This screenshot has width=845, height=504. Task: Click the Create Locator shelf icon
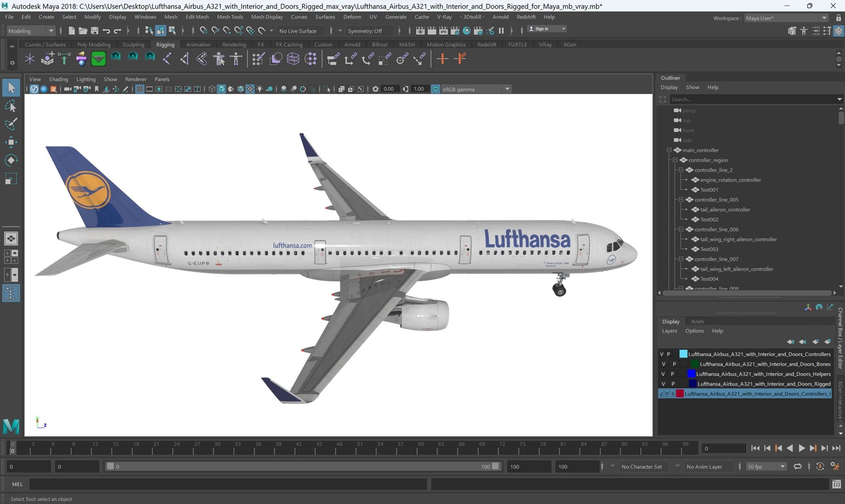tap(30, 59)
